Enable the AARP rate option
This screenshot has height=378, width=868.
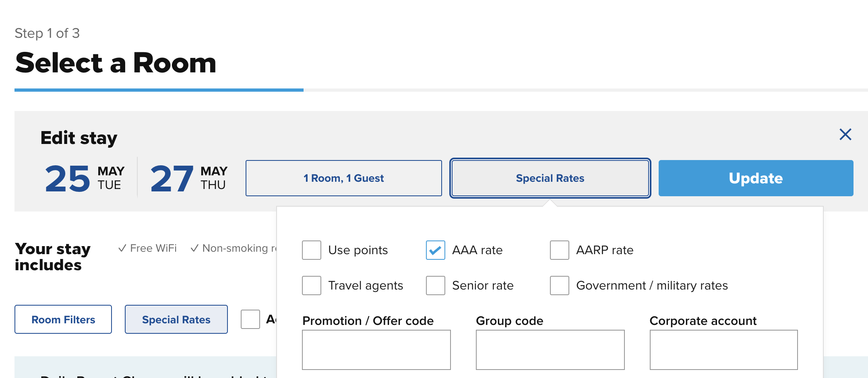coord(560,250)
